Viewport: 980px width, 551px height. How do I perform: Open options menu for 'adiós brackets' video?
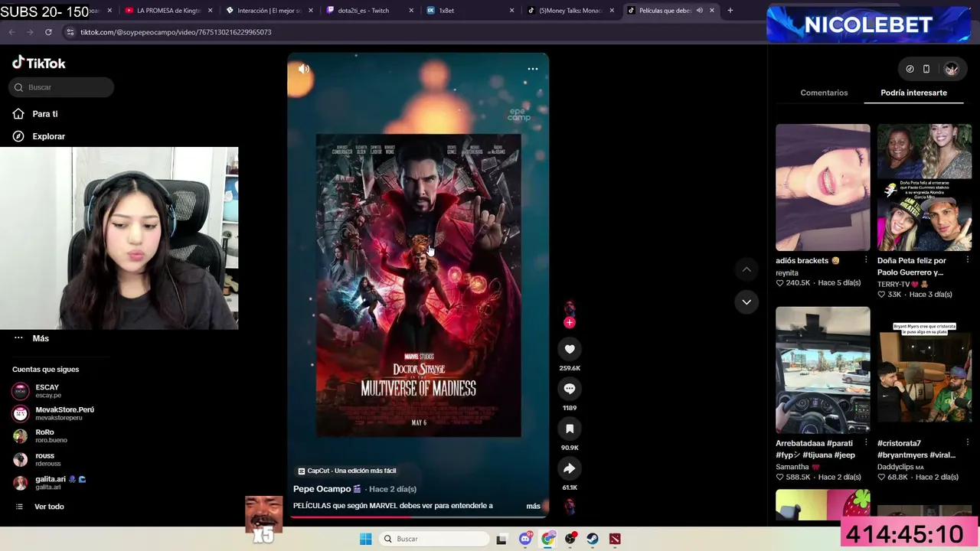[x=866, y=260]
